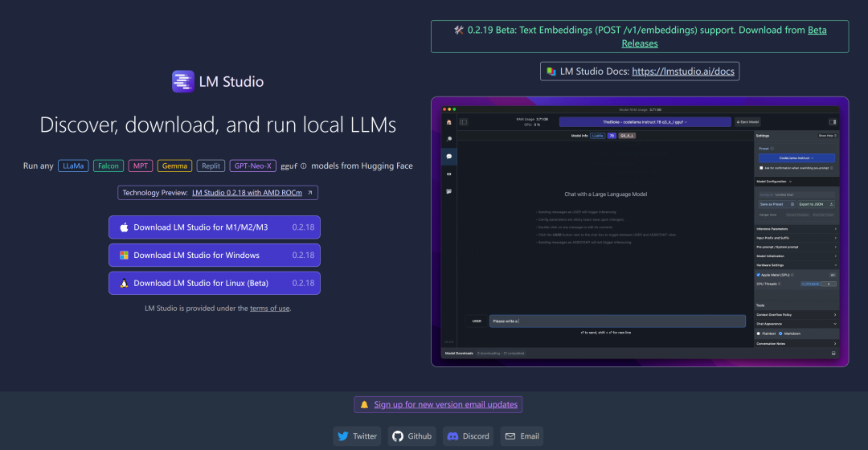Expand the Pre-prompt / System prompt section
868x450 pixels.
(x=797, y=247)
